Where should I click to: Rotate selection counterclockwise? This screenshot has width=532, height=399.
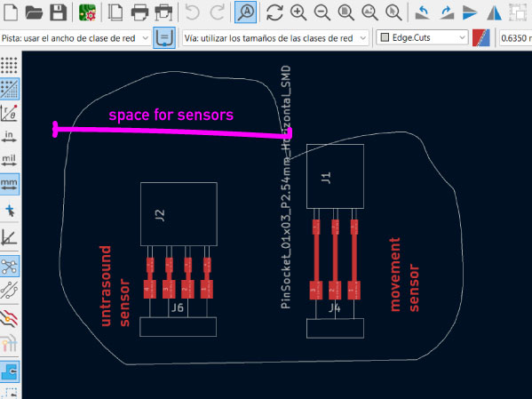point(423,12)
